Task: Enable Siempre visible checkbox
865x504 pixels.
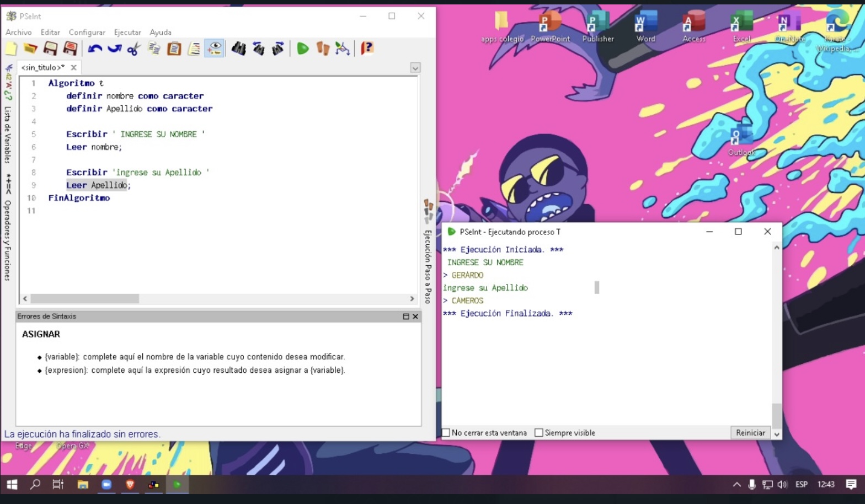Action: point(539,433)
